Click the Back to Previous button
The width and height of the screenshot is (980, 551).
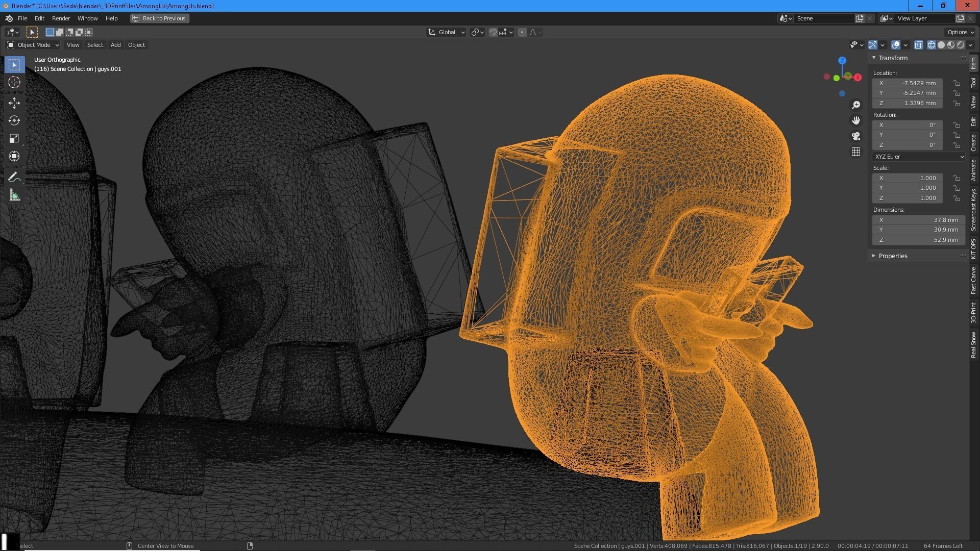tap(160, 18)
